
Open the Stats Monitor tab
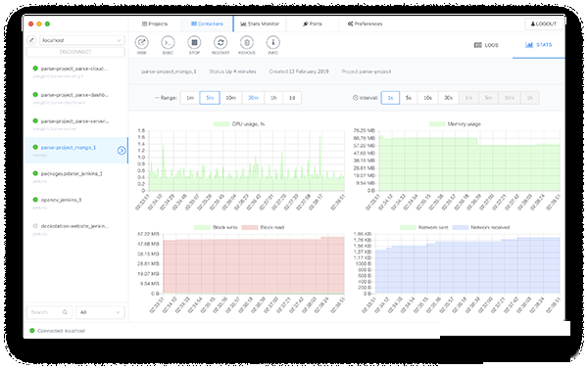pos(260,23)
